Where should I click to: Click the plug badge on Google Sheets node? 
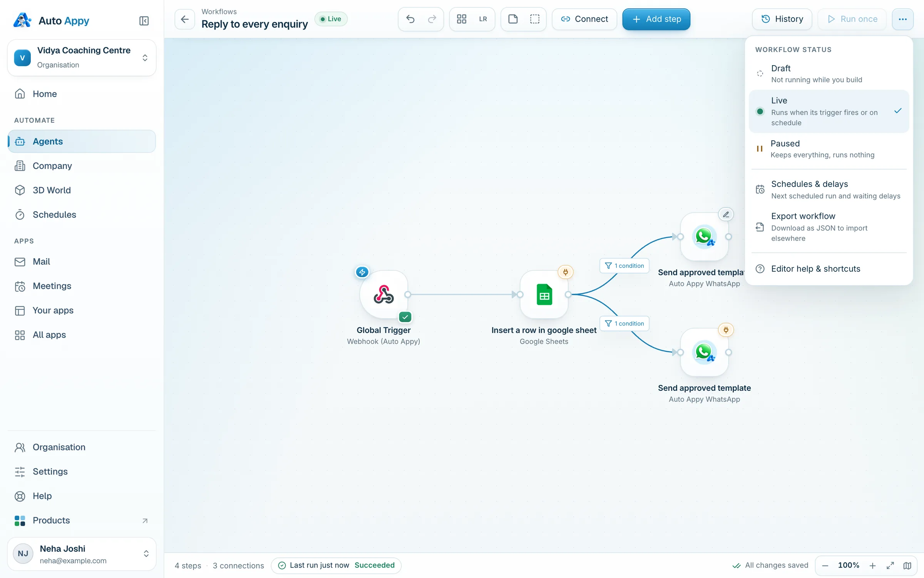click(566, 272)
